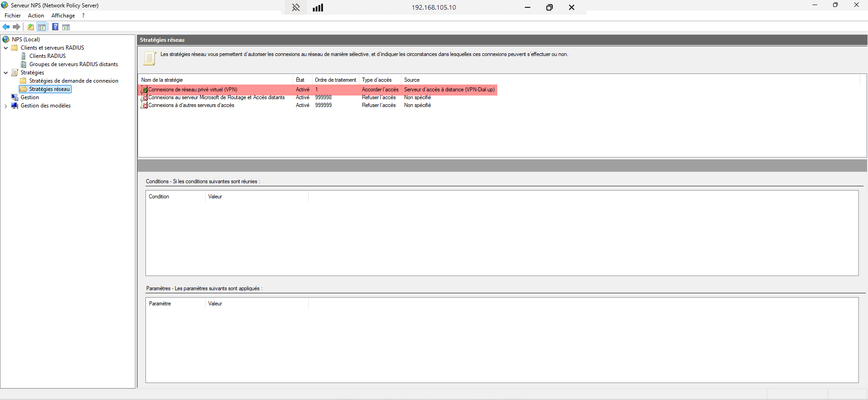This screenshot has height=400, width=868.
Task: Collapse the Clients et serveurs RADIUS node
Action: [6, 48]
